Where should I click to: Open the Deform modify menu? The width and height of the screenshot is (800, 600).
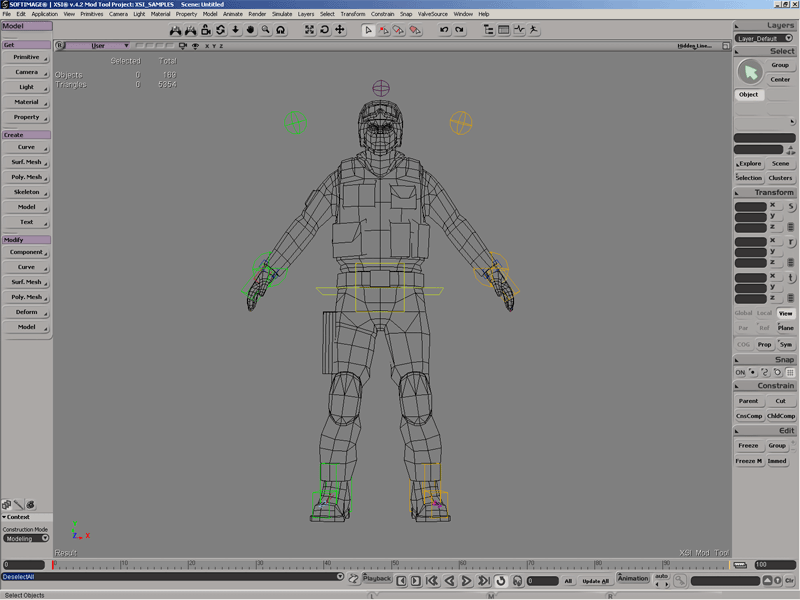pos(26,312)
